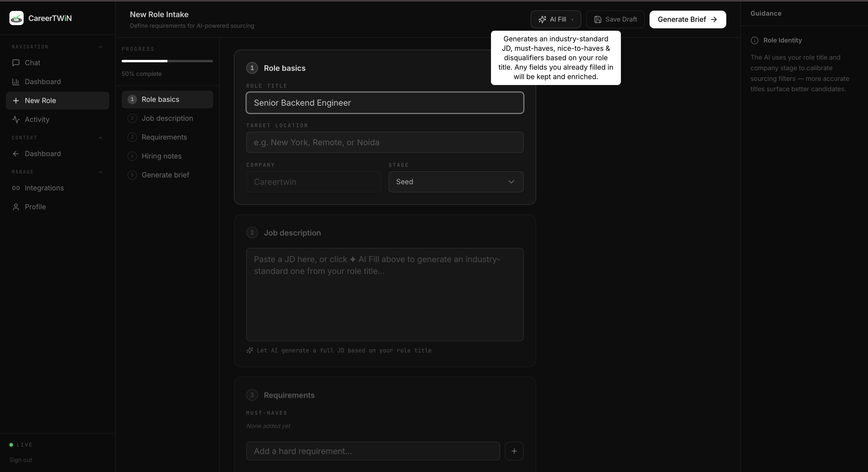Click the Guidance panel header
The image size is (868, 472).
tap(766, 14)
